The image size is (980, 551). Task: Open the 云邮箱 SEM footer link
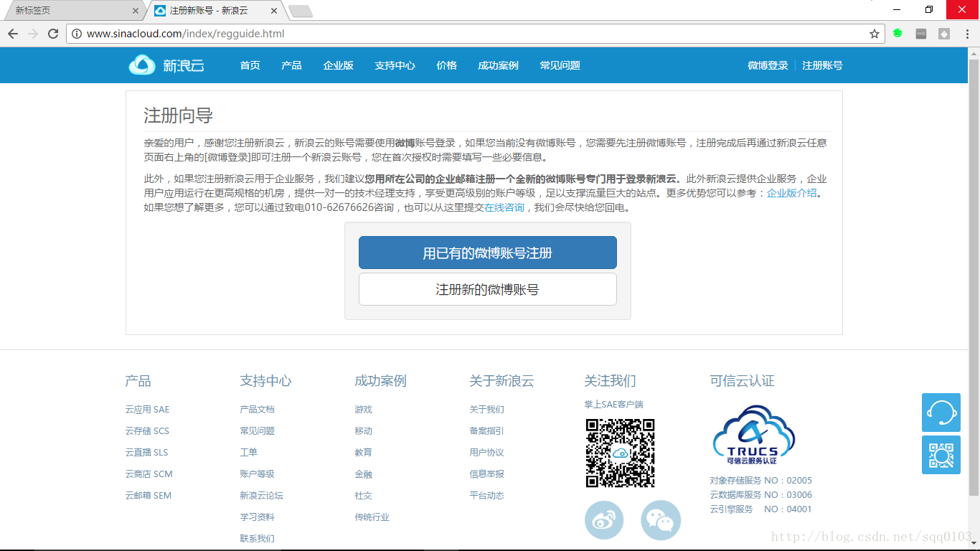[x=148, y=496]
